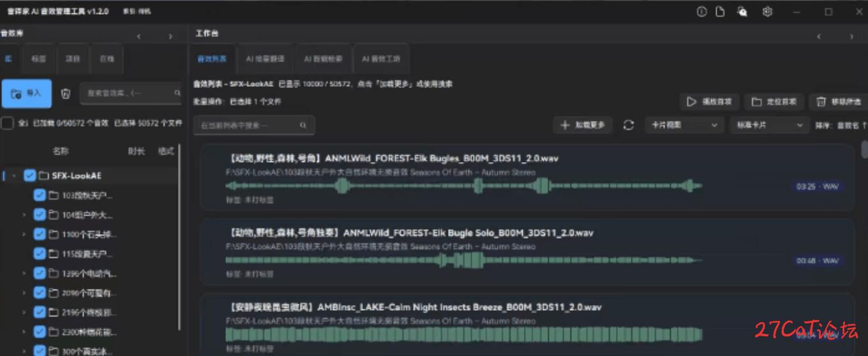Click the folder icon of SFX-LookAE
The width and height of the screenshot is (868, 356).
tap(44, 175)
